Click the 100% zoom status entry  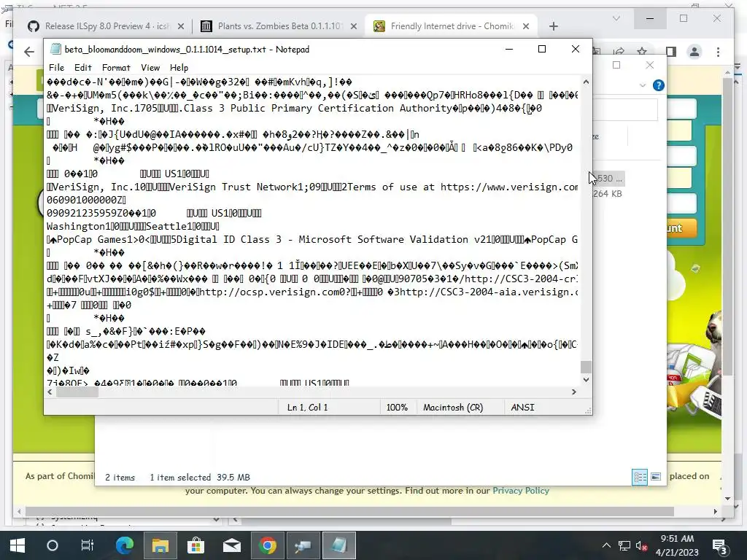pos(397,407)
